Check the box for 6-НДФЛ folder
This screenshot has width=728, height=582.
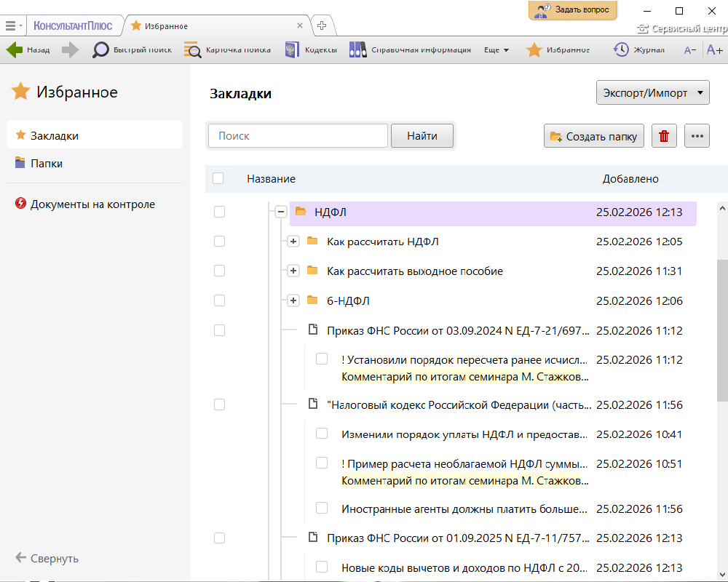(219, 300)
